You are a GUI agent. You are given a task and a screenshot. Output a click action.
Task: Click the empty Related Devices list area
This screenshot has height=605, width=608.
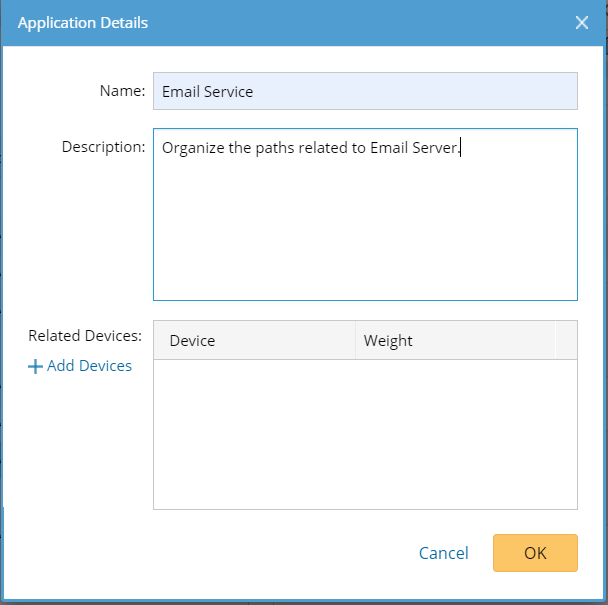pyautogui.click(x=365, y=435)
